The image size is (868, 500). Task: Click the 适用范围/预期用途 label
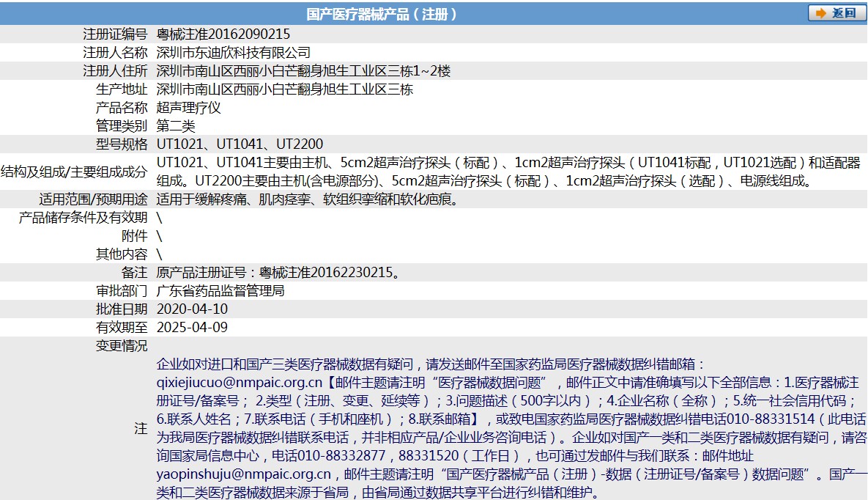point(93,199)
